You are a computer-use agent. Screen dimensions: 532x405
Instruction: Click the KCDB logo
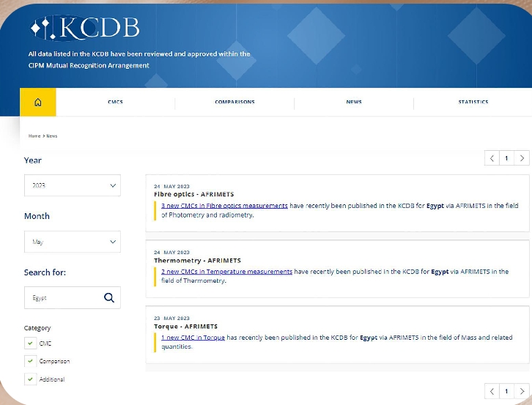(84, 28)
